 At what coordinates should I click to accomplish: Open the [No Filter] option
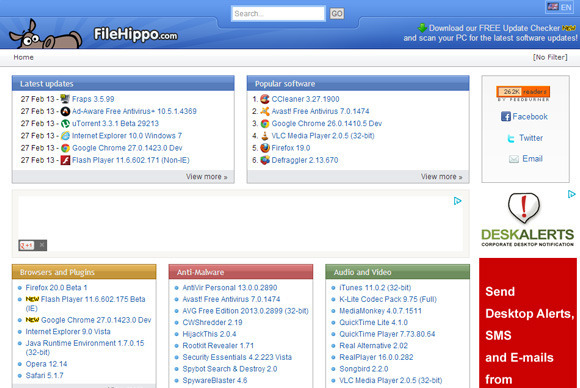click(x=550, y=57)
